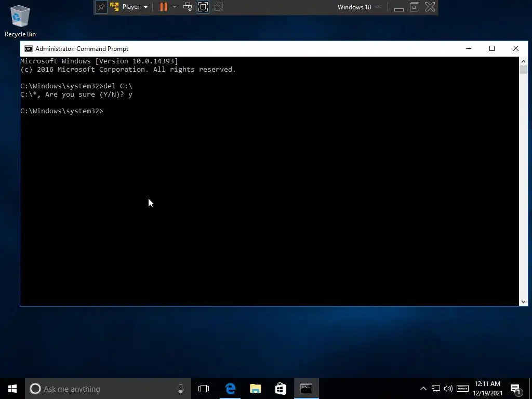Click scrollbar down arrow in Command Prompt
The image size is (532, 399).
coord(523,302)
